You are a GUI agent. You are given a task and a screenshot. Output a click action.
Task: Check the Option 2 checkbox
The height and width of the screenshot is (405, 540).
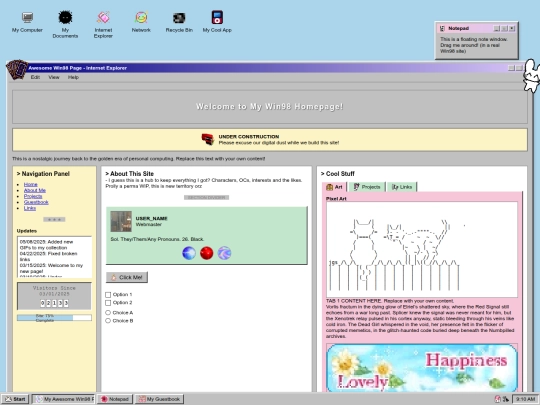click(x=108, y=303)
